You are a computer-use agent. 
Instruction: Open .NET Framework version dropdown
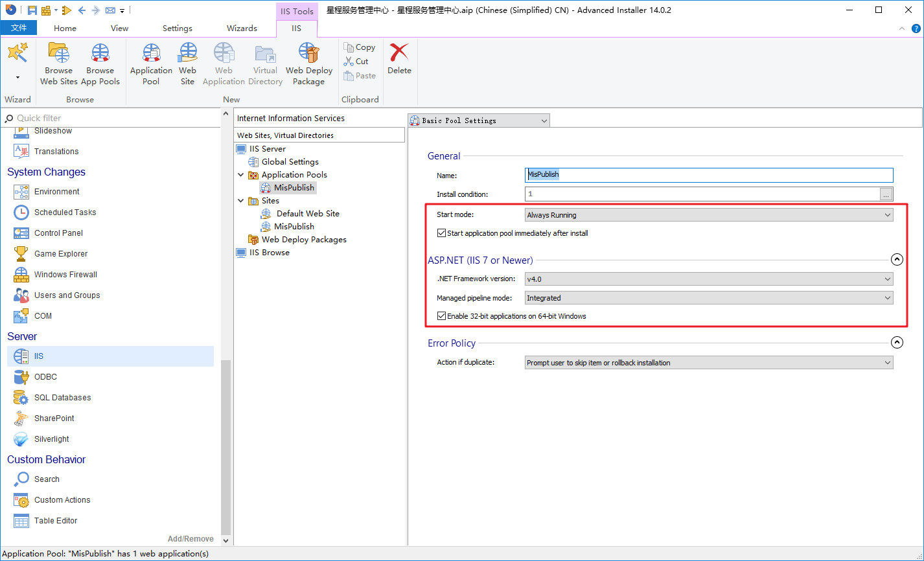[x=709, y=279]
